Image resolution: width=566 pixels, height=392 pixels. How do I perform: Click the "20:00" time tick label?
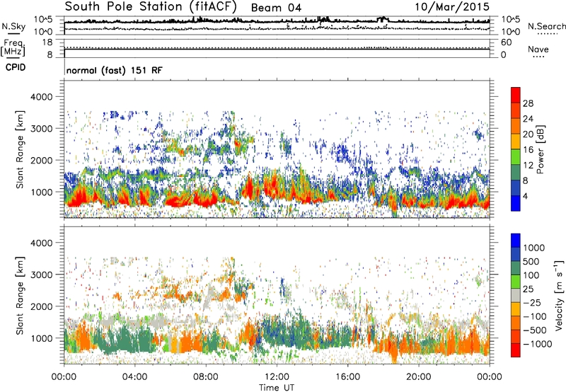click(x=418, y=377)
